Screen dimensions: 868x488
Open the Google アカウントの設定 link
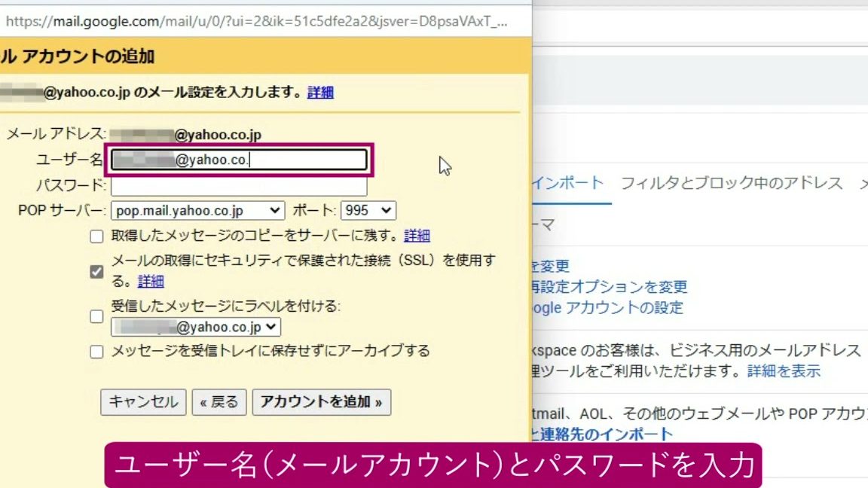[x=608, y=307]
